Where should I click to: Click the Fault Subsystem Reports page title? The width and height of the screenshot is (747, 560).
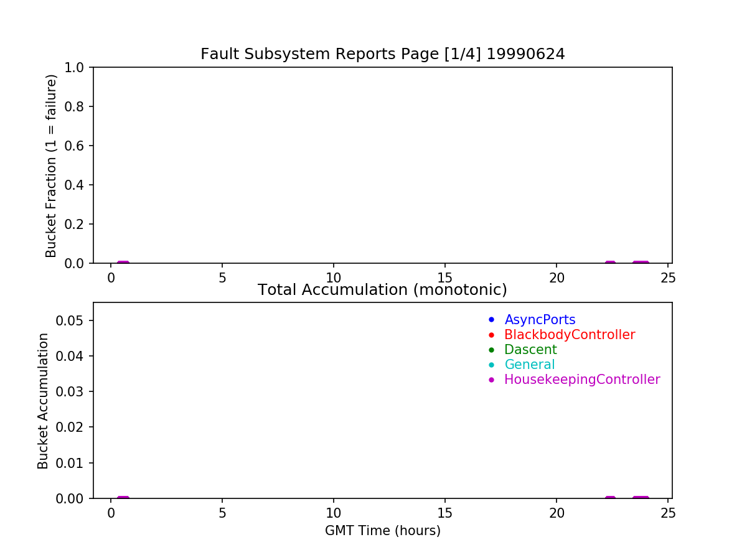382,54
